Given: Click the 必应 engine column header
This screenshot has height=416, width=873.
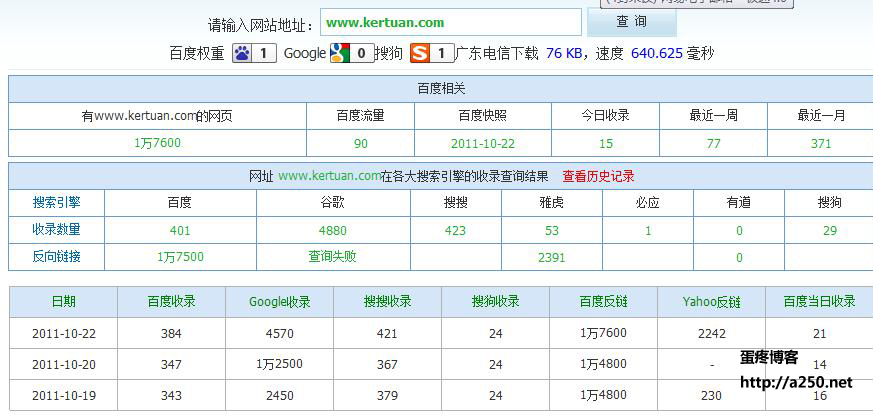Looking at the screenshot, I should 648,203.
